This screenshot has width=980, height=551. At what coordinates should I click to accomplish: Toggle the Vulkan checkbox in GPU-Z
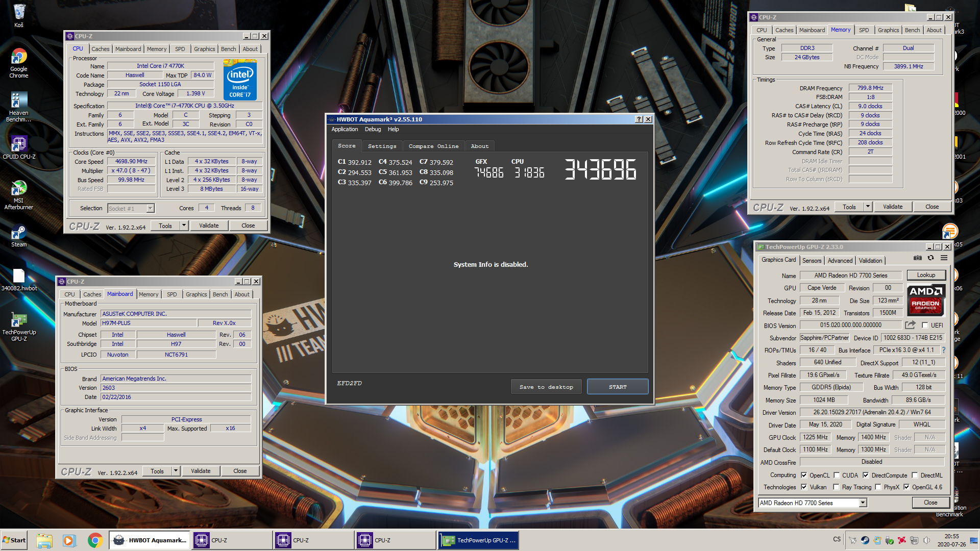(804, 487)
